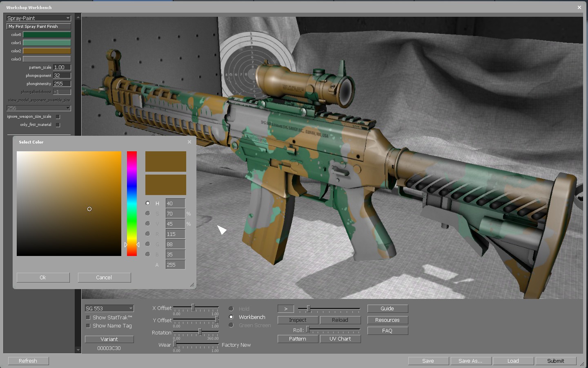Viewport: 588px width, 368px height.
Task: Toggle Show Name Tag checkbox
Action: (88, 326)
